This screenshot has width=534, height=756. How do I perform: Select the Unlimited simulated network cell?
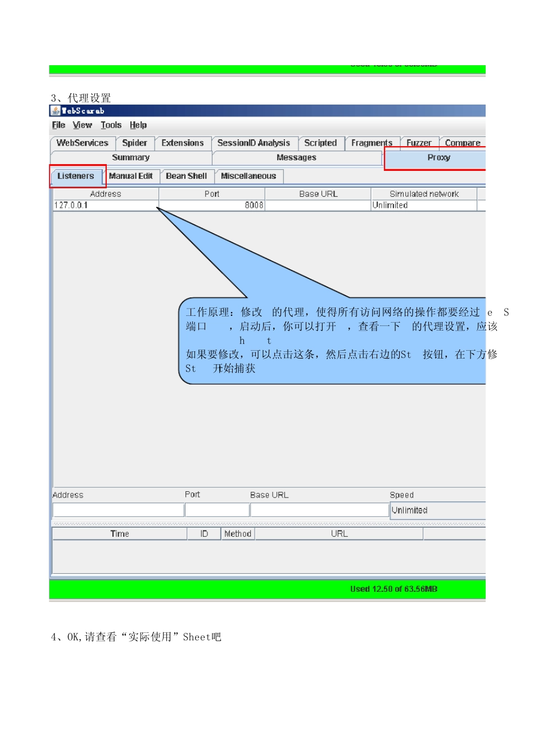[424, 205]
